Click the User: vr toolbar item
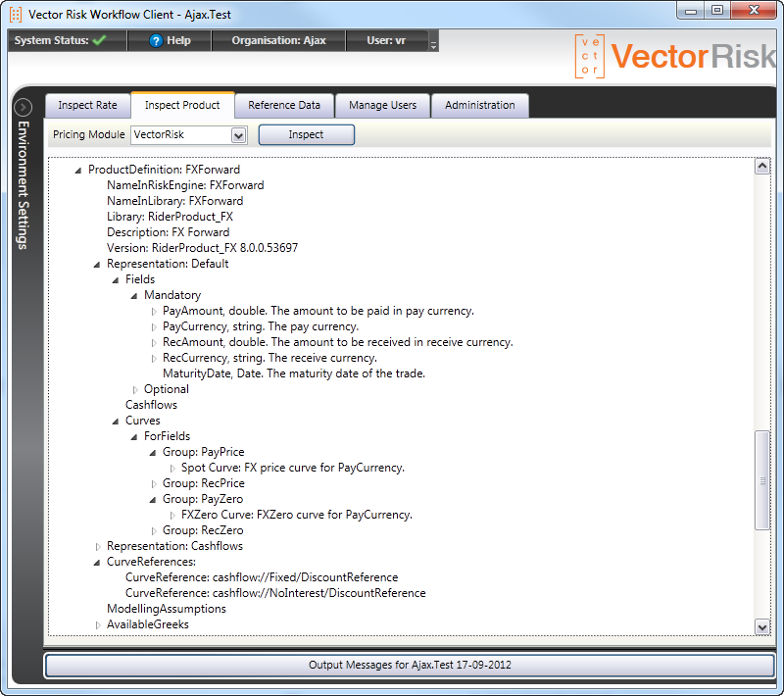This screenshot has width=784, height=696. click(386, 40)
